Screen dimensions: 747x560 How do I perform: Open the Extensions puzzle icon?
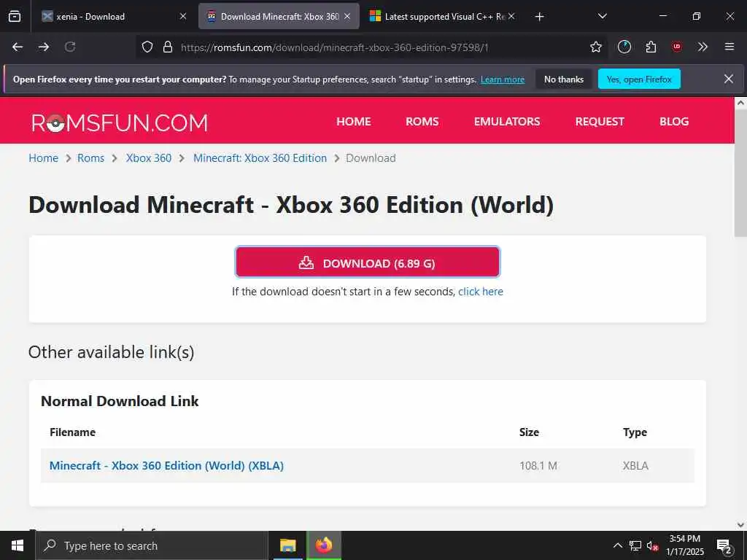[651, 47]
